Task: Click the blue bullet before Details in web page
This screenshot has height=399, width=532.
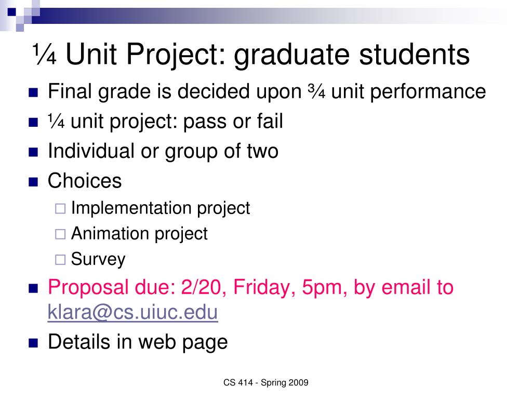Action: click(33, 343)
